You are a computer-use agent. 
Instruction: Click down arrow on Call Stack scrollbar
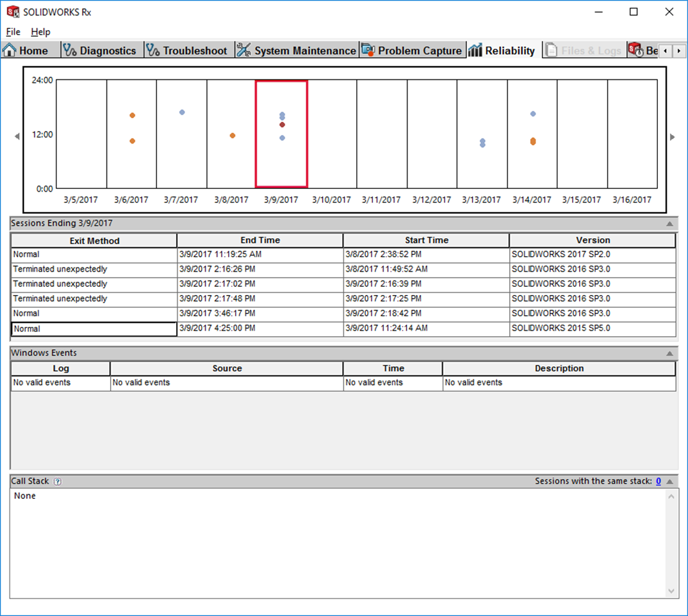click(x=671, y=591)
